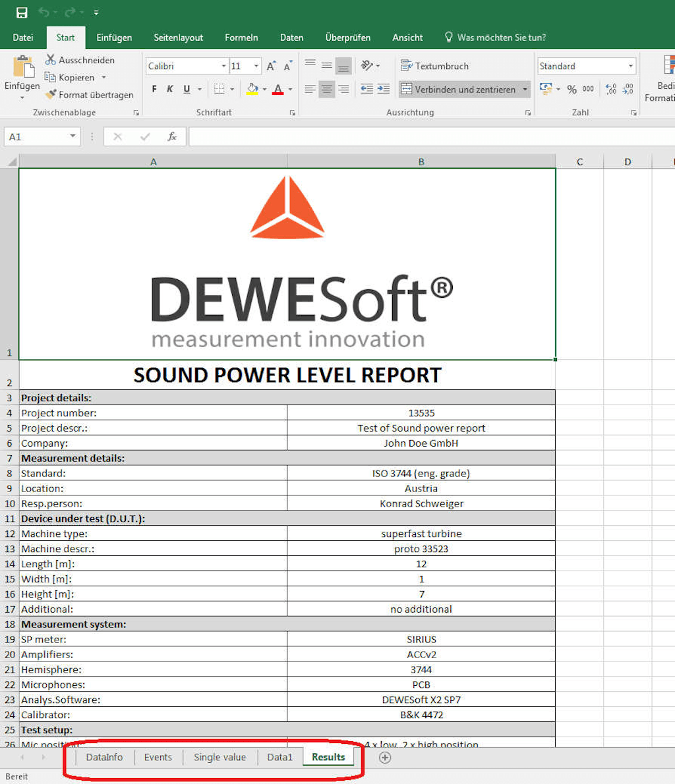The height and width of the screenshot is (784, 675).
Task: Open the Calibri font name dropdown
Action: pyautogui.click(x=223, y=66)
